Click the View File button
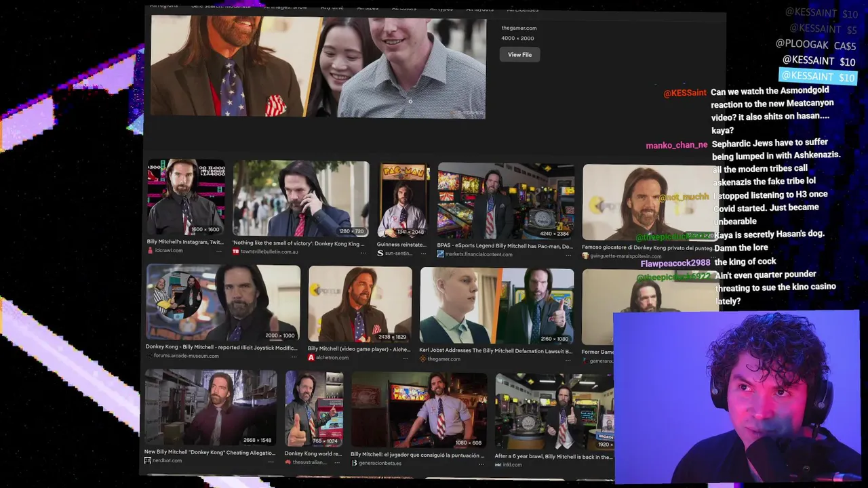The height and width of the screenshot is (488, 868). pos(519,55)
